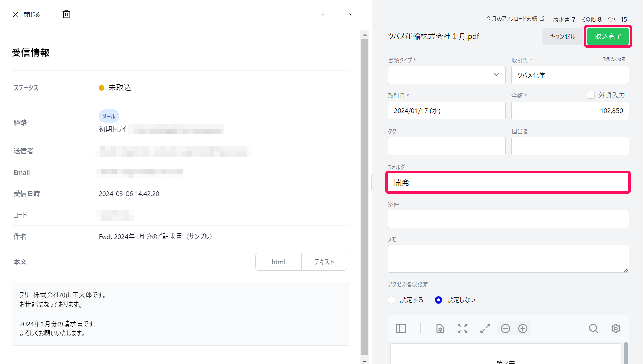Zoom out with the minus icon

pyautogui.click(x=505, y=328)
